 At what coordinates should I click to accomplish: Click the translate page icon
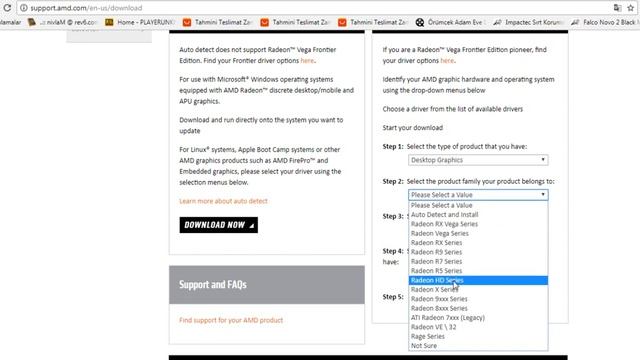[x=617, y=8]
